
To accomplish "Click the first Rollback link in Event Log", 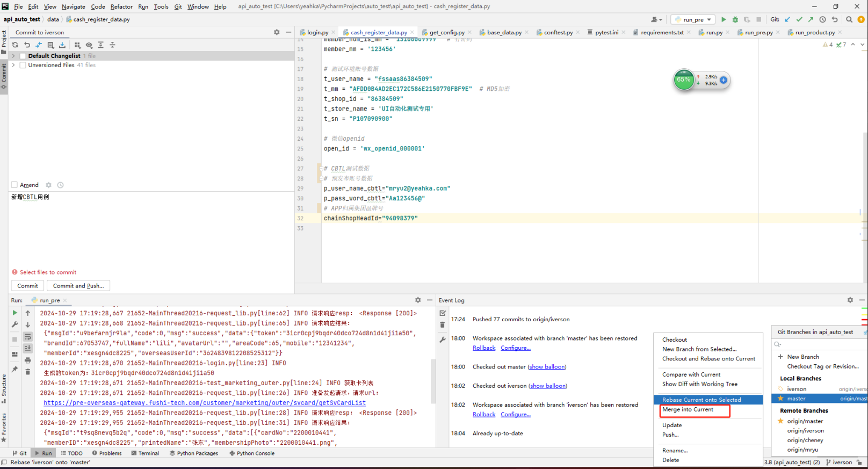I will coord(484,348).
